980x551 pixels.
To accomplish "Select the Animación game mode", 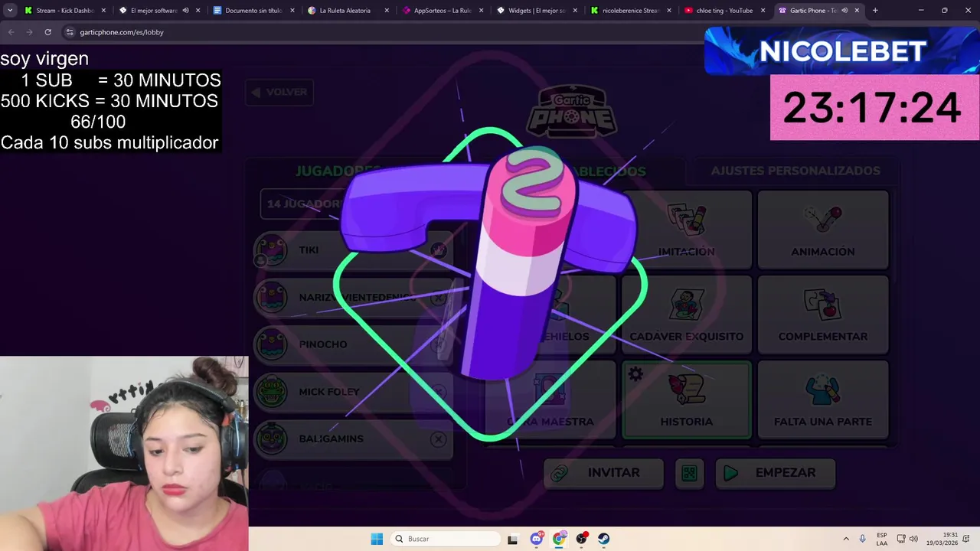I will point(823,230).
